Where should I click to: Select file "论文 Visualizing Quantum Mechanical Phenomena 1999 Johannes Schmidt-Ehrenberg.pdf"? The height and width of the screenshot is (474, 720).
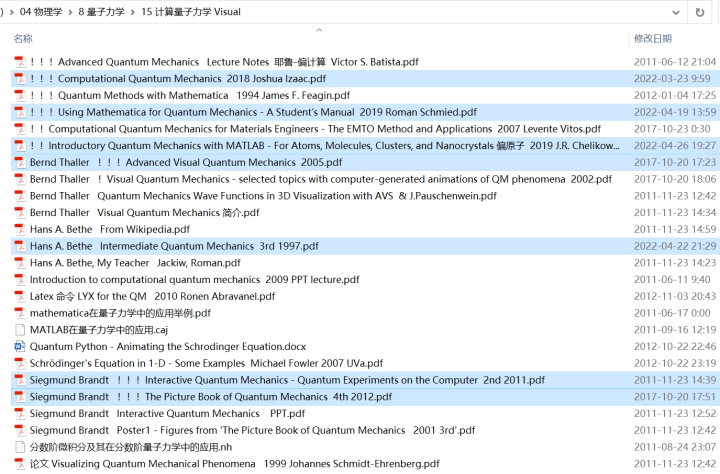point(235,464)
